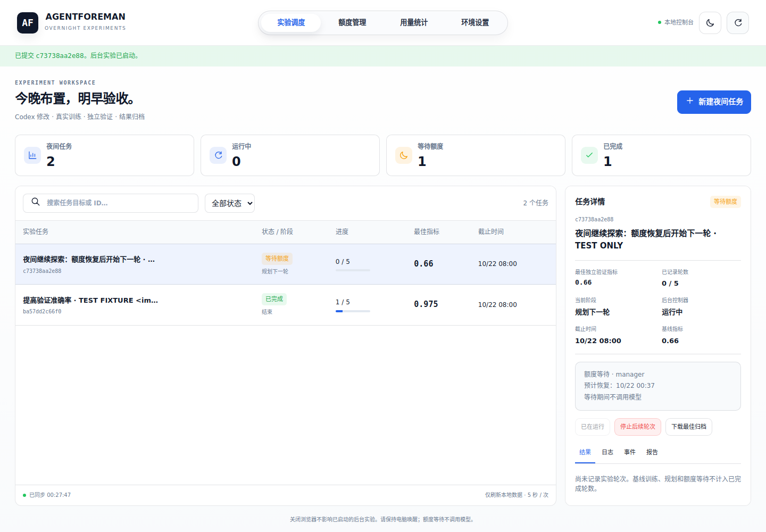
Task: Click the AF logo icon
Action: [28, 23]
